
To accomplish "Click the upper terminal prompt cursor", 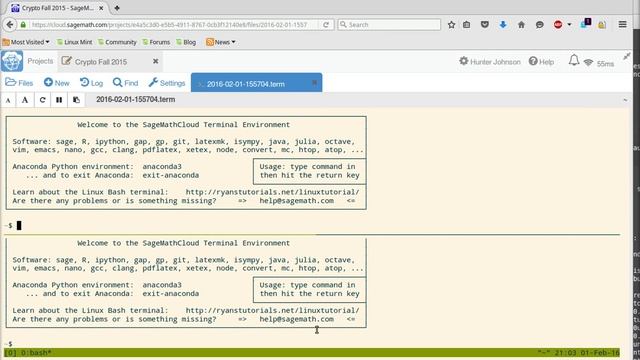I will tap(19, 225).
